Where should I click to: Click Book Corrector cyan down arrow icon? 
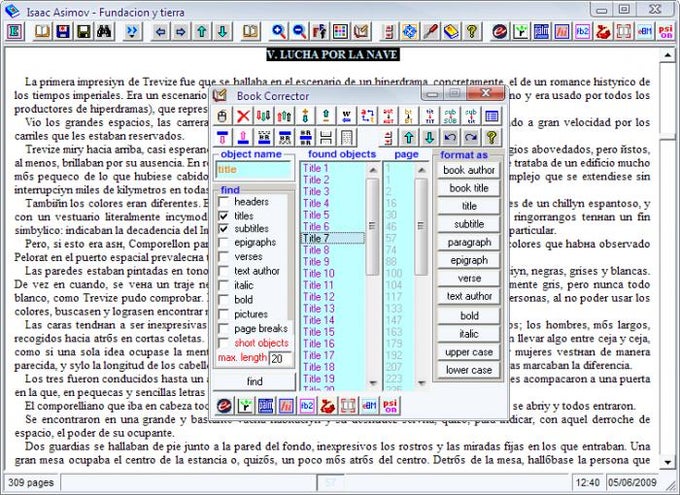429,138
